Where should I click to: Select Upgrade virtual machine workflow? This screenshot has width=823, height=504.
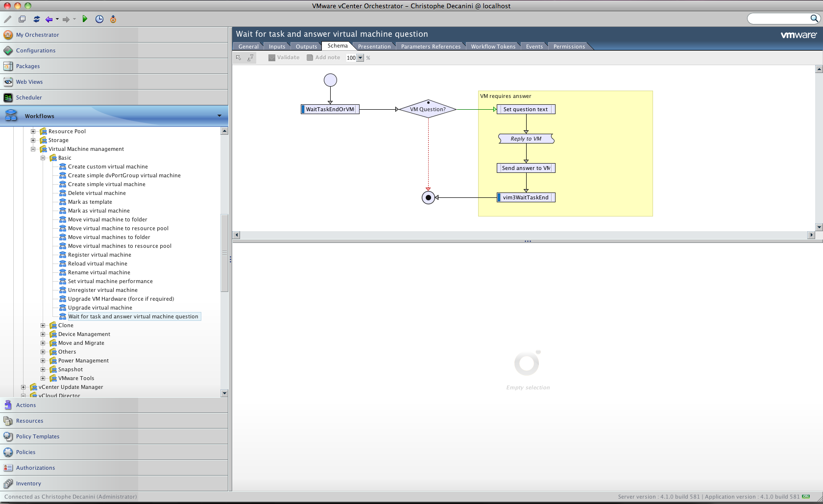point(100,308)
